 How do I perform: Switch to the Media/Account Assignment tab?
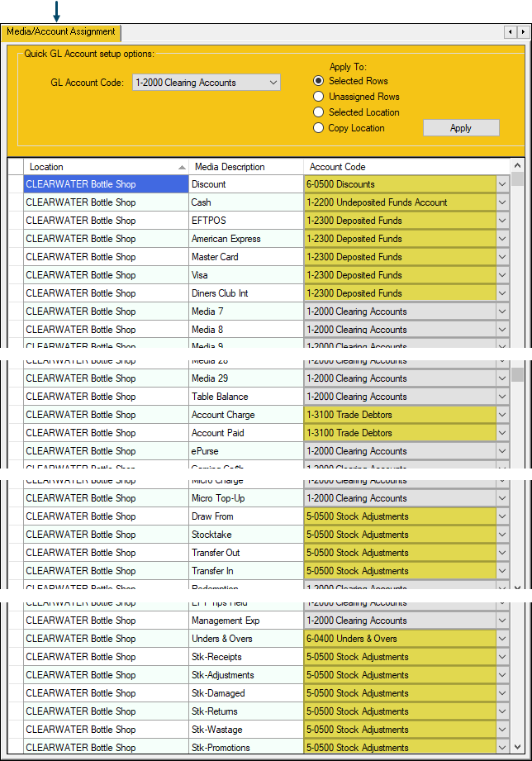tap(61, 32)
